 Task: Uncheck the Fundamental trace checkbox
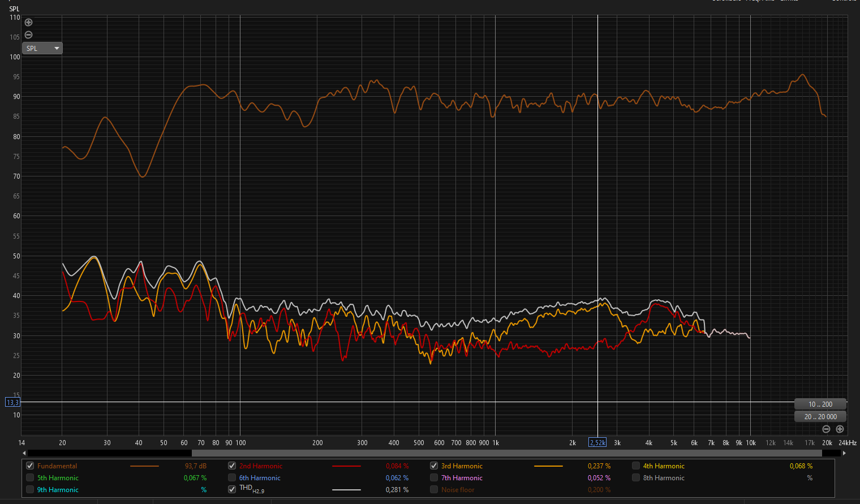30,466
